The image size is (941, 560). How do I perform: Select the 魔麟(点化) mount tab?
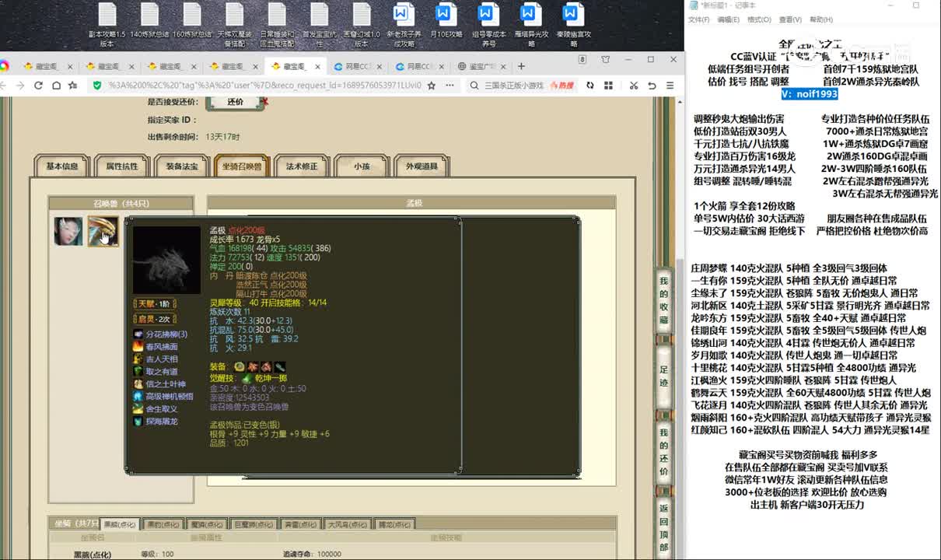click(208, 525)
